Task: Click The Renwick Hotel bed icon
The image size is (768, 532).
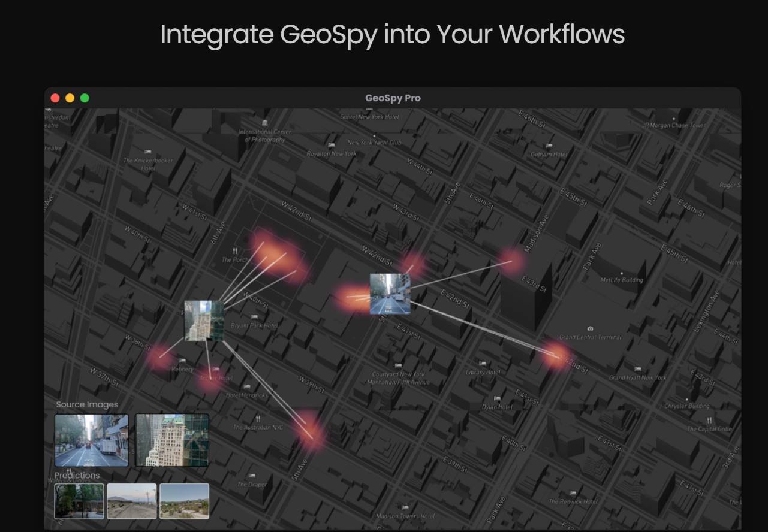Action: tap(573, 493)
